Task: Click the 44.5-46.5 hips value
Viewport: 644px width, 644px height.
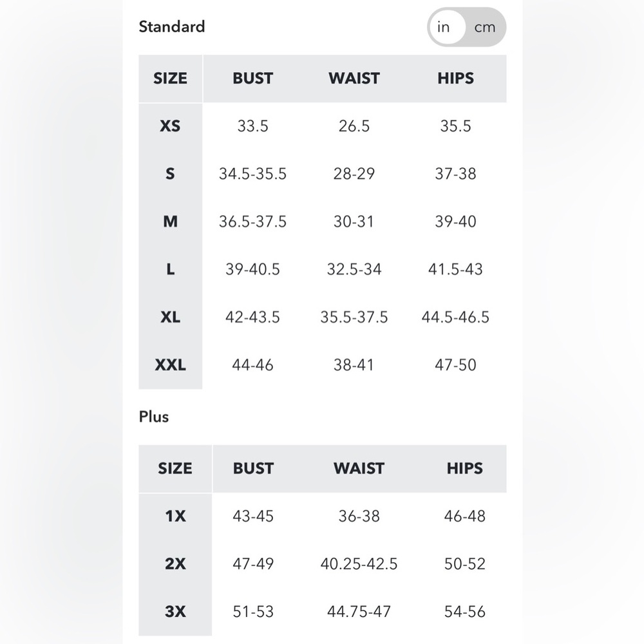Action: 455,317
